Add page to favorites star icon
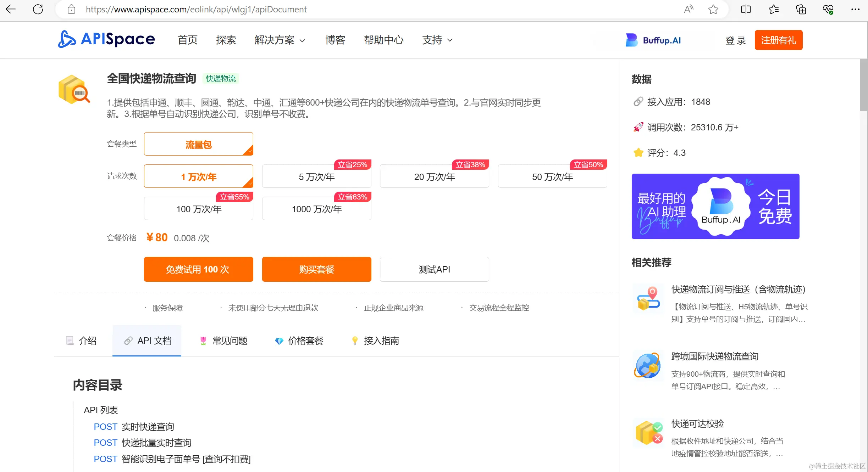Screen dimensions: 868x472 pyautogui.click(x=713, y=9)
